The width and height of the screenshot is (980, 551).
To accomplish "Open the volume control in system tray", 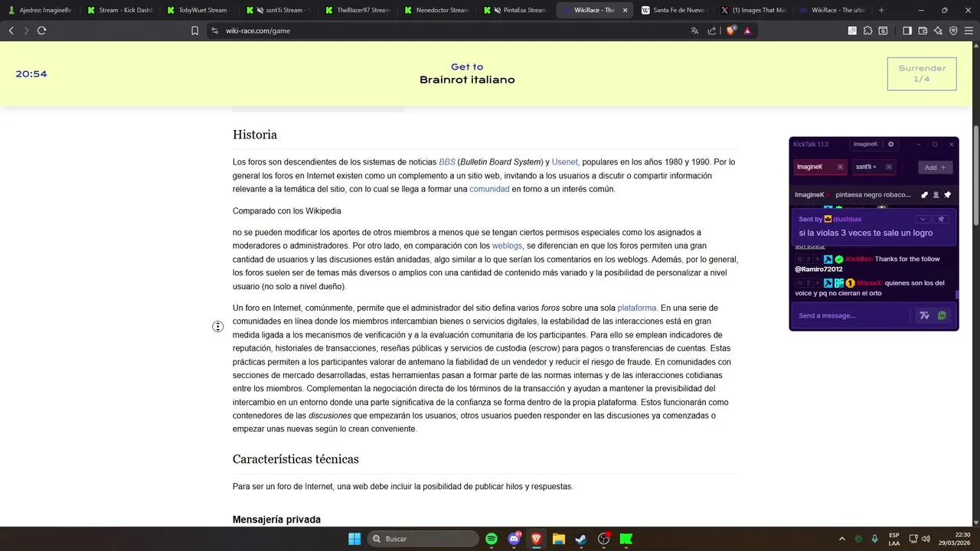I will [926, 539].
